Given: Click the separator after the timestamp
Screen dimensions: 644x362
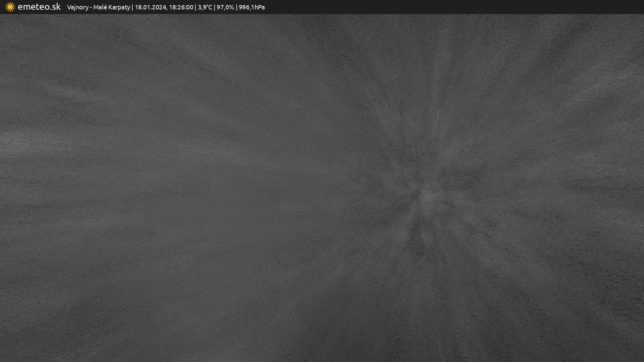Looking at the screenshot, I should click(196, 7).
